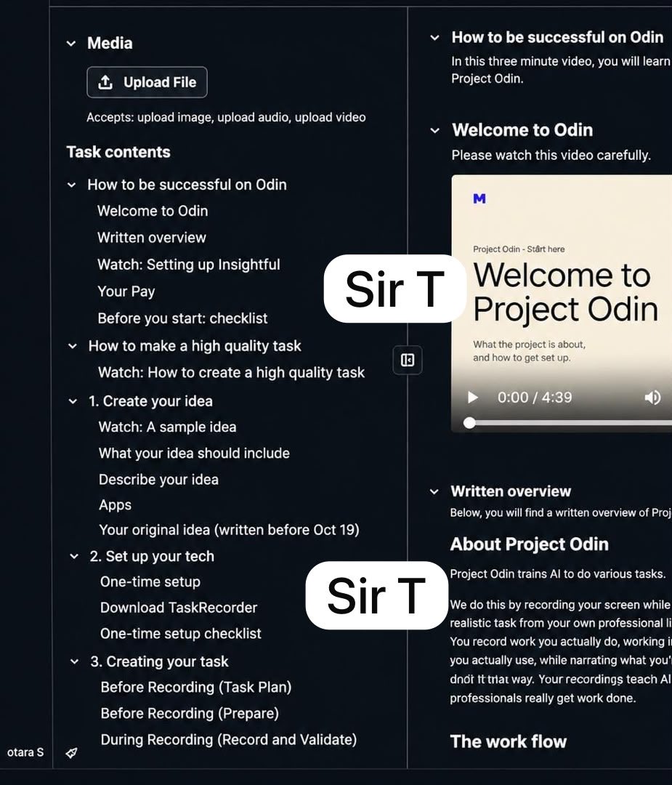Go to 'What your idea should include'

click(x=194, y=453)
